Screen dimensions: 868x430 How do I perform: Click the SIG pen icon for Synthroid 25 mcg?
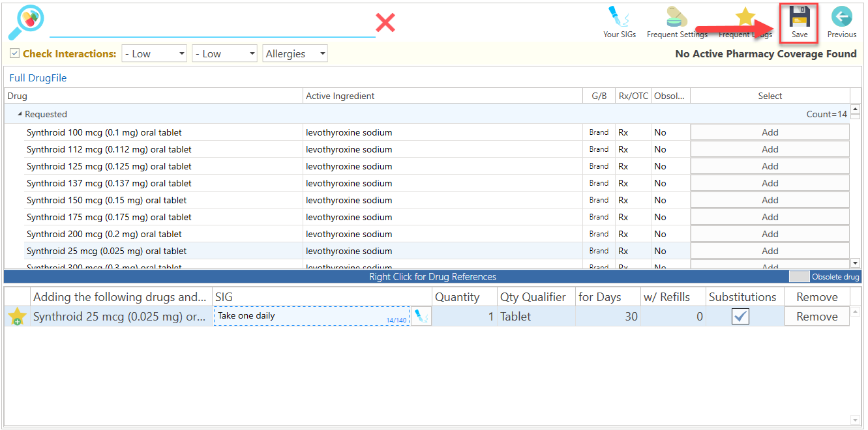[421, 316]
